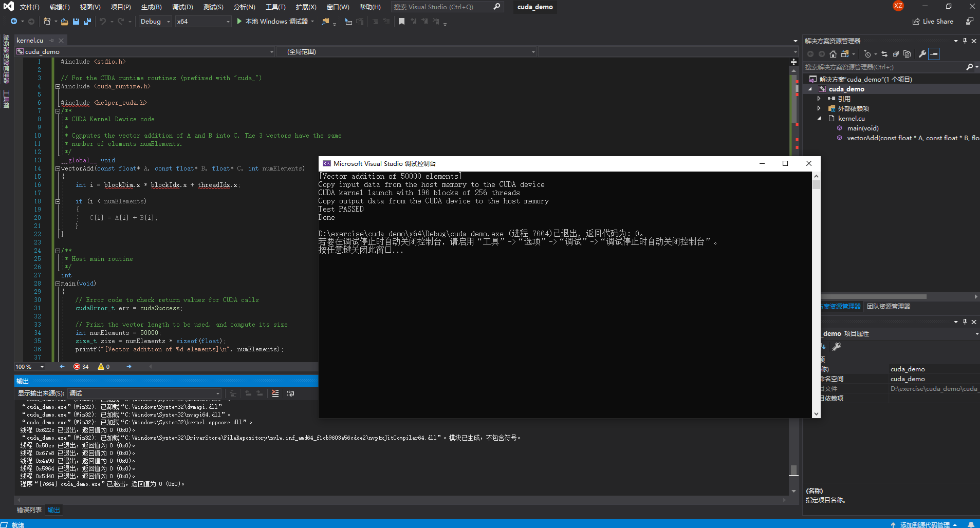Click the Save All toolbar icon

(87, 22)
